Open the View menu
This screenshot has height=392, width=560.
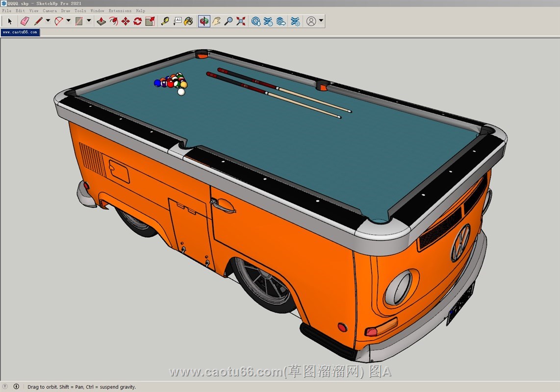pyautogui.click(x=34, y=11)
